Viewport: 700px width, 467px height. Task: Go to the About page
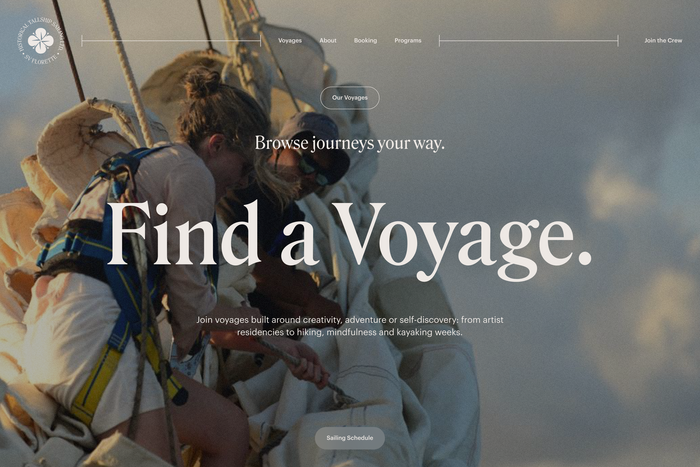pyautogui.click(x=328, y=41)
